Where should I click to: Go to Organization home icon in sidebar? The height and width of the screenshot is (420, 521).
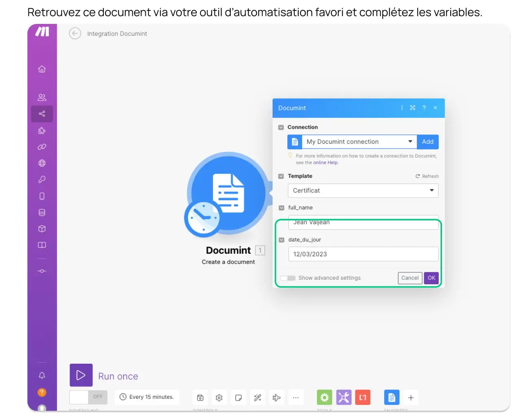click(x=42, y=69)
